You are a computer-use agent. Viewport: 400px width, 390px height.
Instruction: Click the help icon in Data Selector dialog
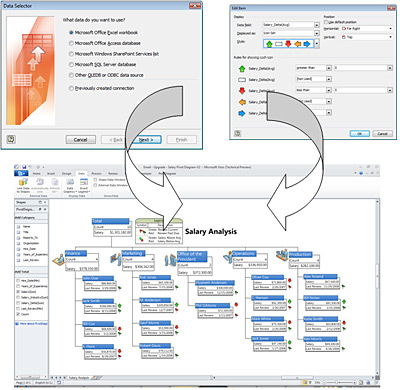11,139
